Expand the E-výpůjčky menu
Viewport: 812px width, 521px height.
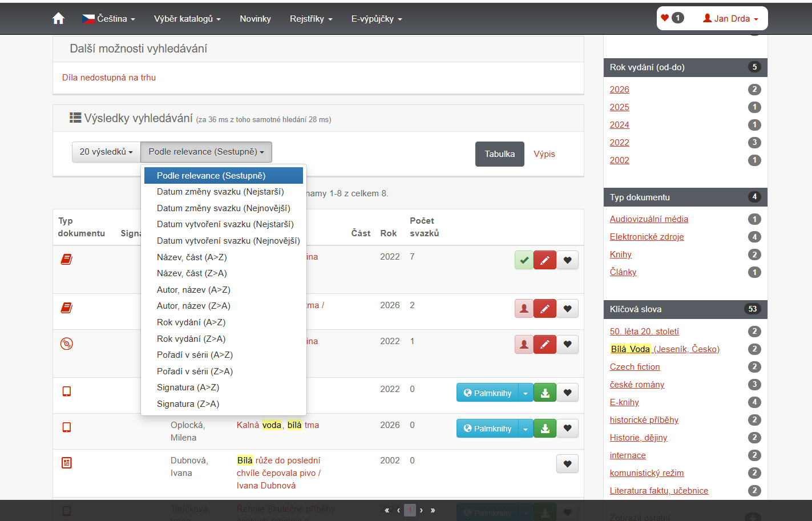(377, 19)
